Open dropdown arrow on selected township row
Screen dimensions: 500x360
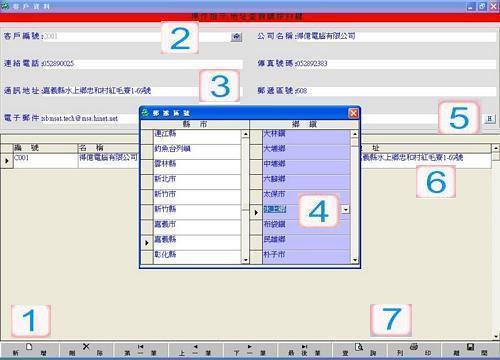346,209
